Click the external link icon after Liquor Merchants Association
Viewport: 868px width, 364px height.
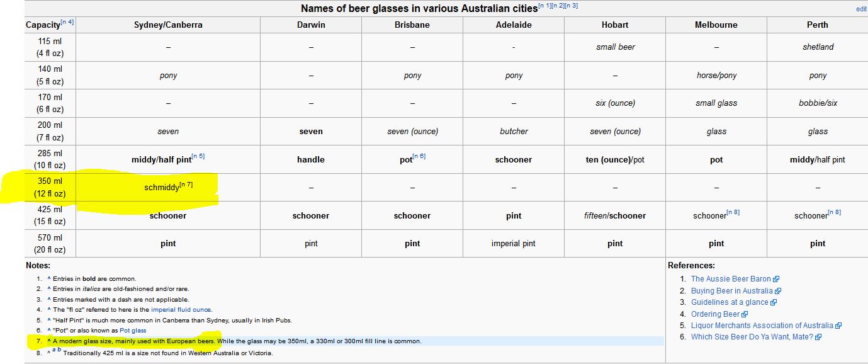coord(838,326)
